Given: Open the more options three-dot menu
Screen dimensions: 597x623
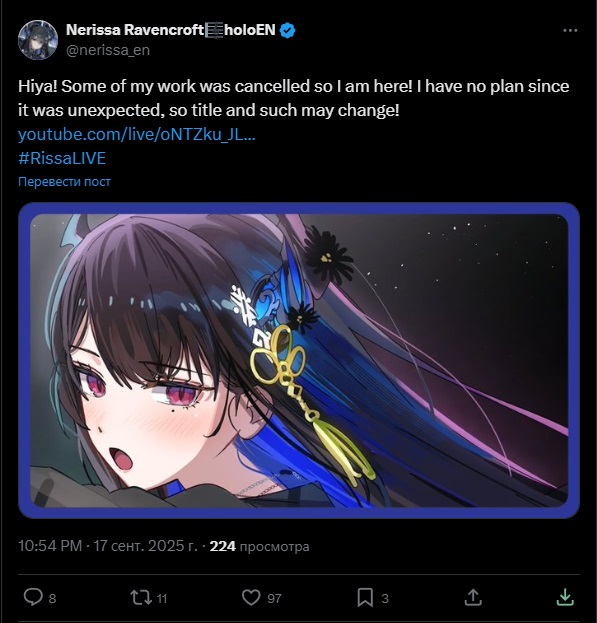Looking at the screenshot, I should click(x=570, y=31).
